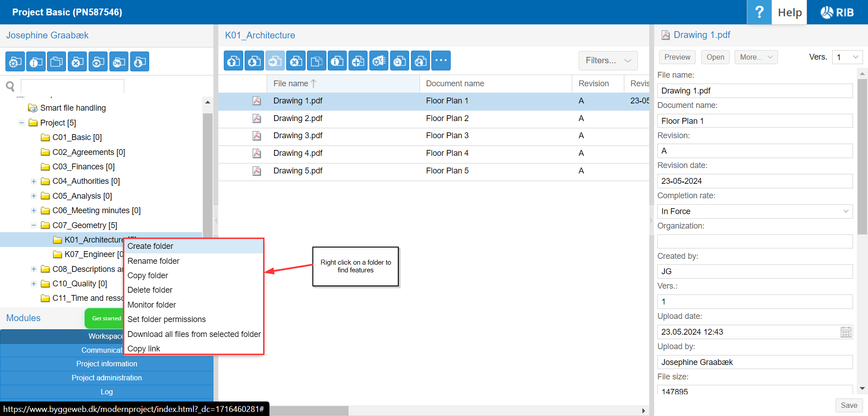Open the Filters dropdown
868x416 pixels.
608,61
